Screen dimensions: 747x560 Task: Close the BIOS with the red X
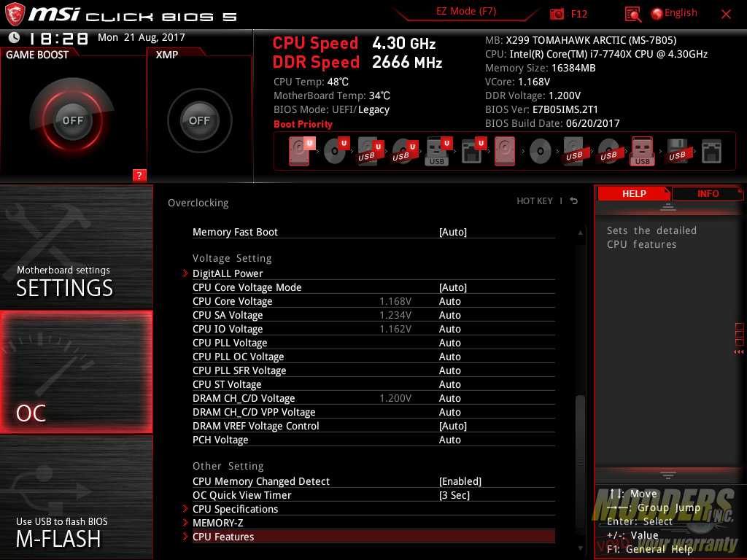coord(726,15)
